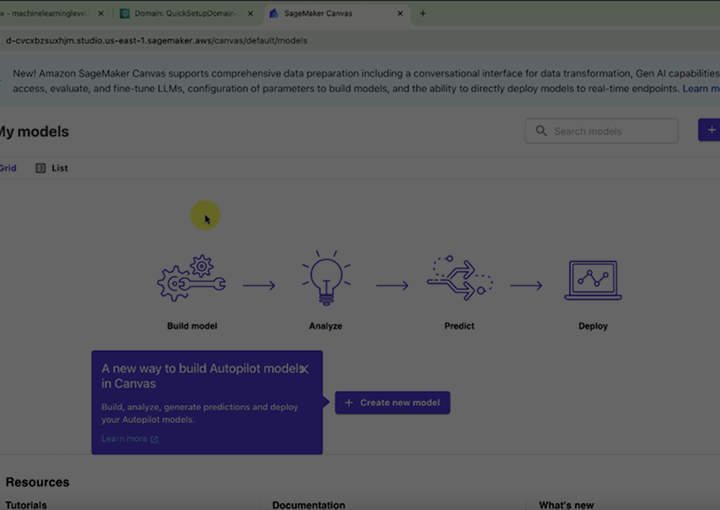The height and width of the screenshot is (510, 720).
Task: Click the purple plus button near search
Action: pyautogui.click(x=709, y=130)
